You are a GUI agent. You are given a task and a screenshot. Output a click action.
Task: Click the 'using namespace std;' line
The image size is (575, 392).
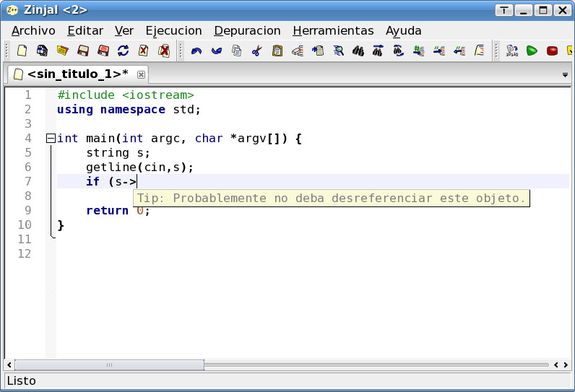[x=129, y=110]
